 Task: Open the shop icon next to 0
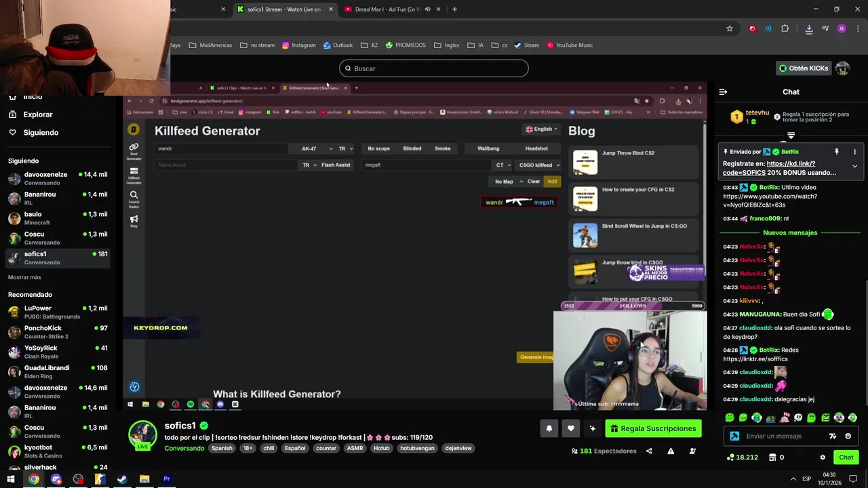tap(772, 457)
